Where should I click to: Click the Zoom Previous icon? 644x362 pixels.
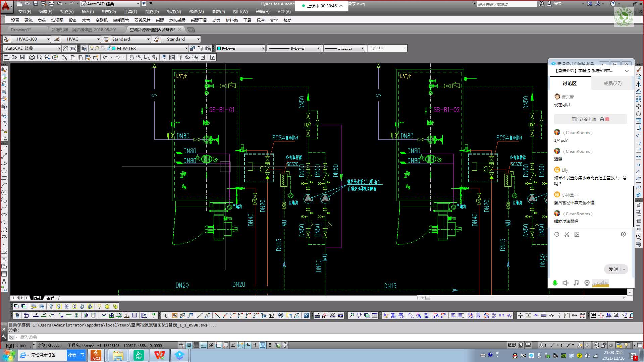point(154,57)
